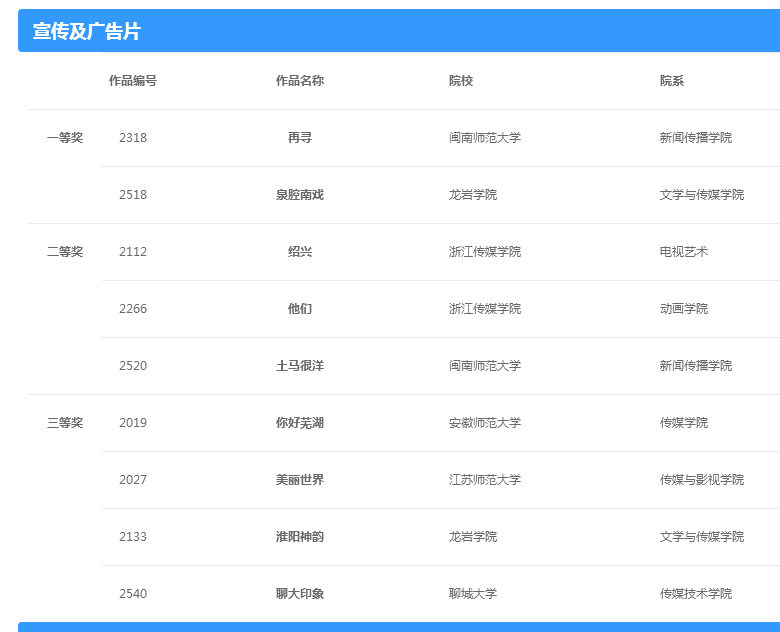
Task: Open the work titled 美丽世界
Action: point(300,480)
